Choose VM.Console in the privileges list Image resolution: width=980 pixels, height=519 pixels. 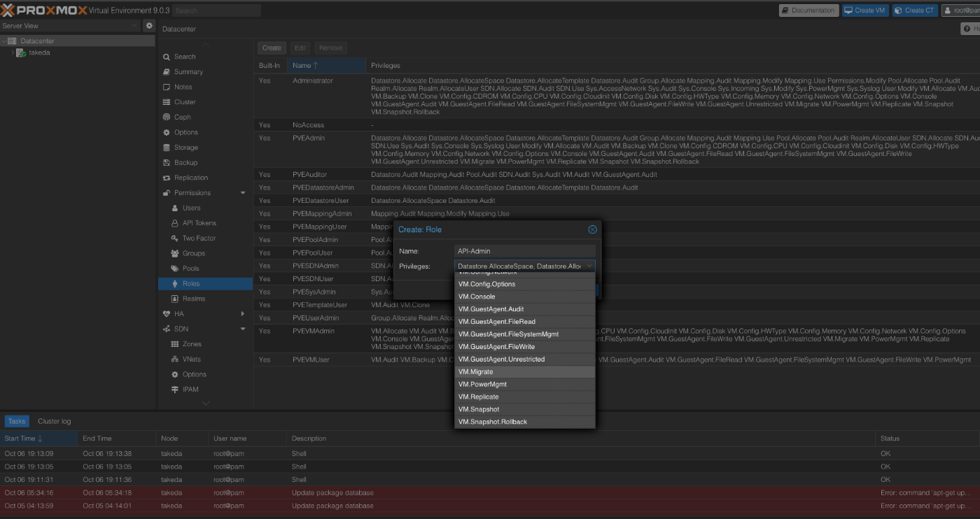pos(525,297)
